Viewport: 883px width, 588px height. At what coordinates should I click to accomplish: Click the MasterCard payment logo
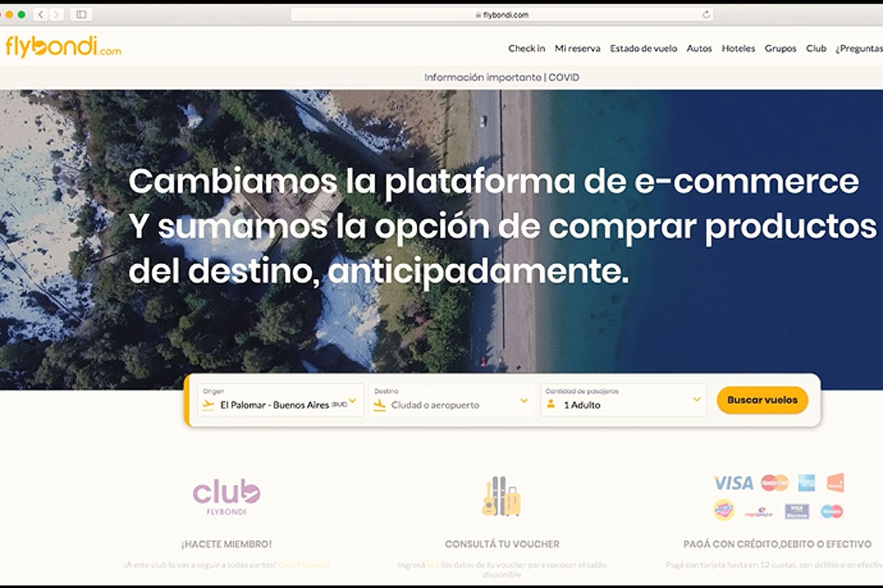click(x=774, y=483)
